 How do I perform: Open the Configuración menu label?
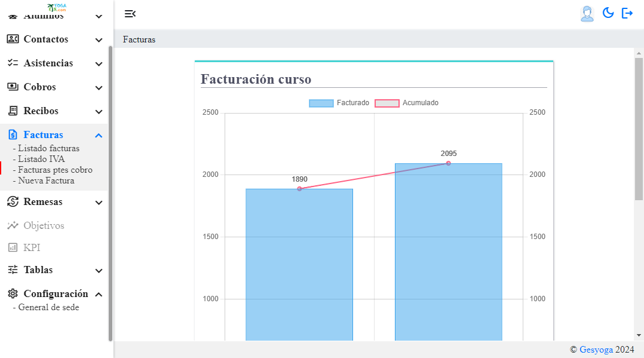tap(56, 293)
